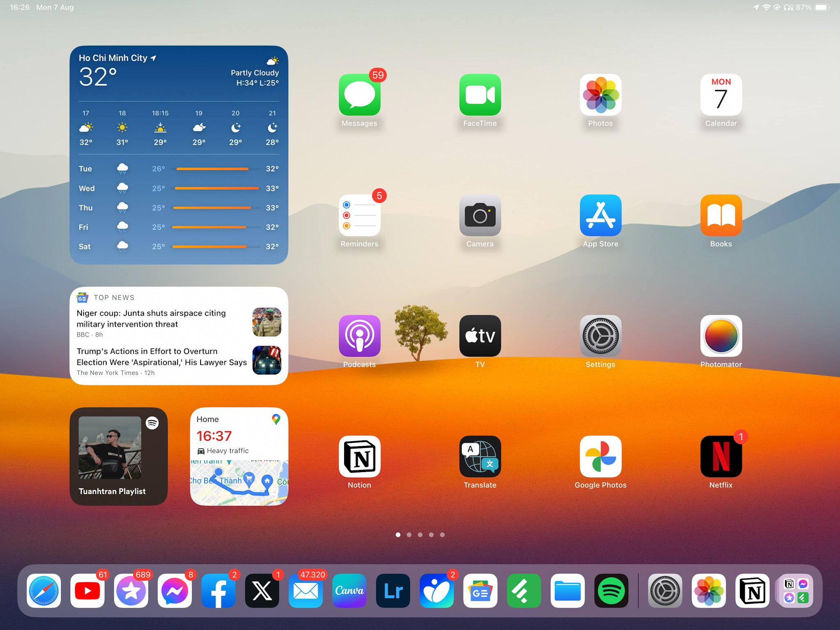Screen dimensions: 840x630
Task: Open Mail app in the dock
Action: click(306, 591)
